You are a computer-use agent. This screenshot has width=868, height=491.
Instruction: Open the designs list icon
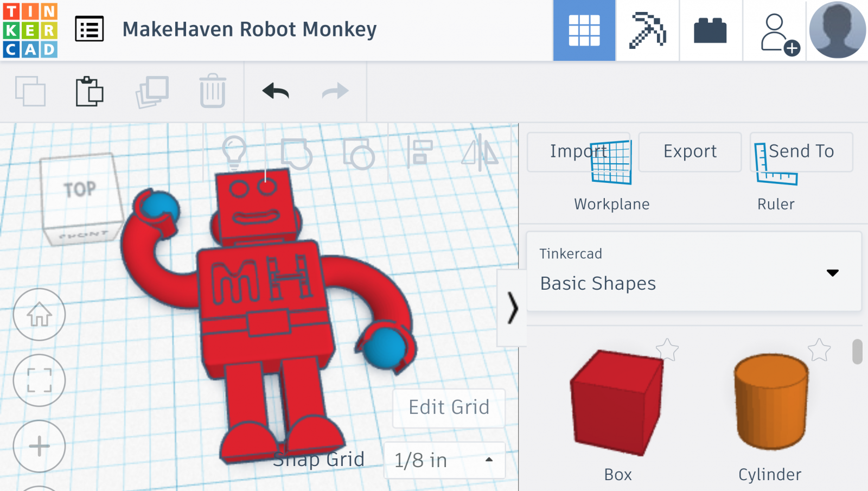[x=90, y=29]
